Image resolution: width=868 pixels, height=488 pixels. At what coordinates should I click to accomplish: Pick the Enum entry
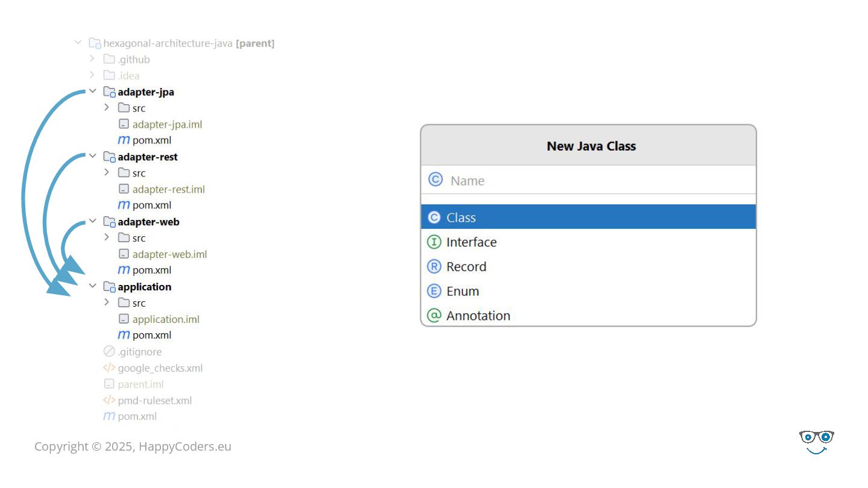[462, 291]
